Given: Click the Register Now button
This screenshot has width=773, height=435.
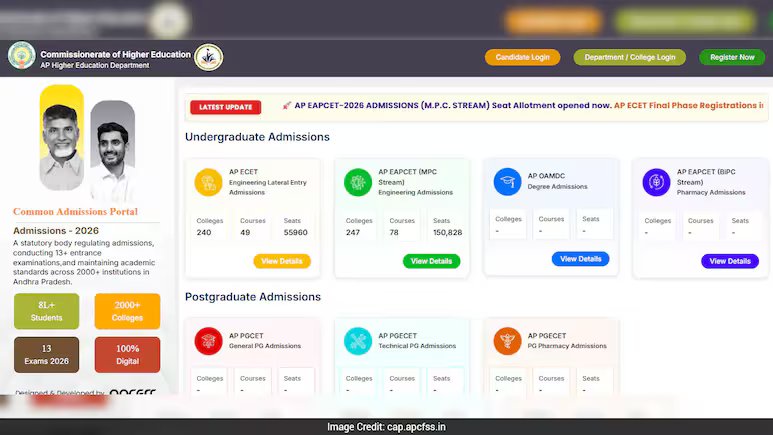Looking at the screenshot, I should tap(732, 57).
